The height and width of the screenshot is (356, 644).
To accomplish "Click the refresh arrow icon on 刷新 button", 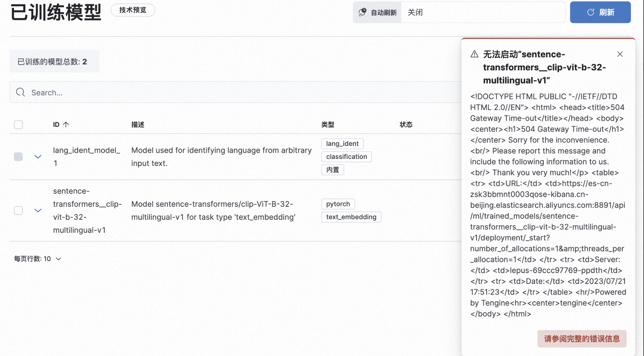I will pyautogui.click(x=590, y=12).
